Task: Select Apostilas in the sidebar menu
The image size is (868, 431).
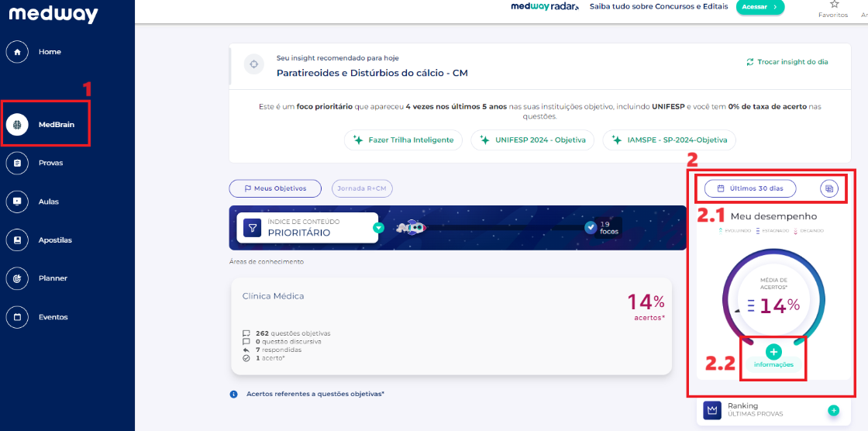Action: pos(55,240)
